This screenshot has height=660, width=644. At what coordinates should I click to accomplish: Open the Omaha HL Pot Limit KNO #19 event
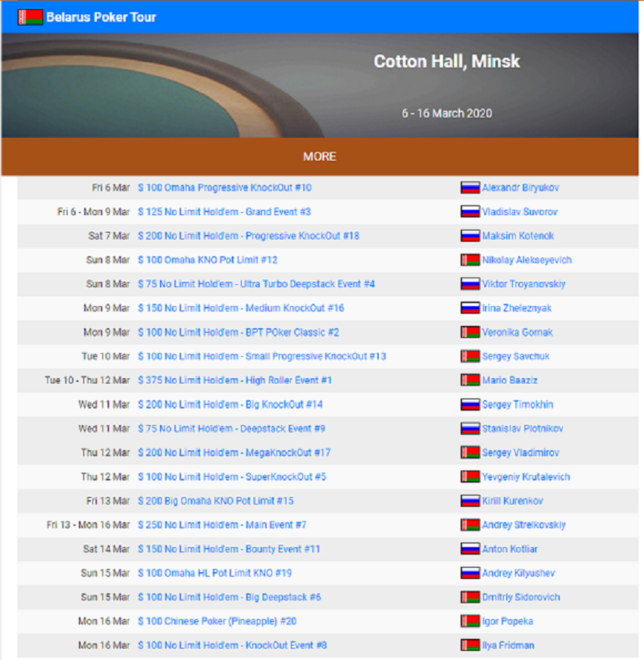coord(214,574)
